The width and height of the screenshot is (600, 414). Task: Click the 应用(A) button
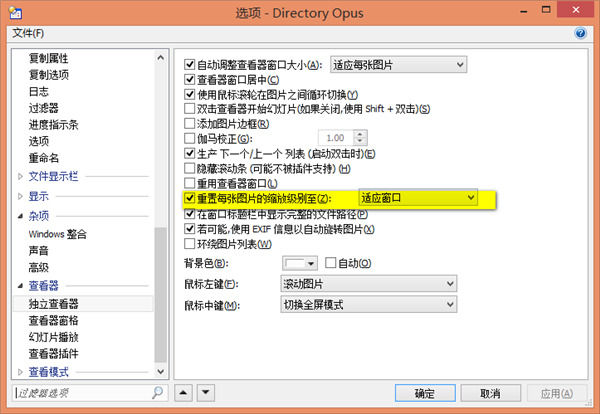557,393
